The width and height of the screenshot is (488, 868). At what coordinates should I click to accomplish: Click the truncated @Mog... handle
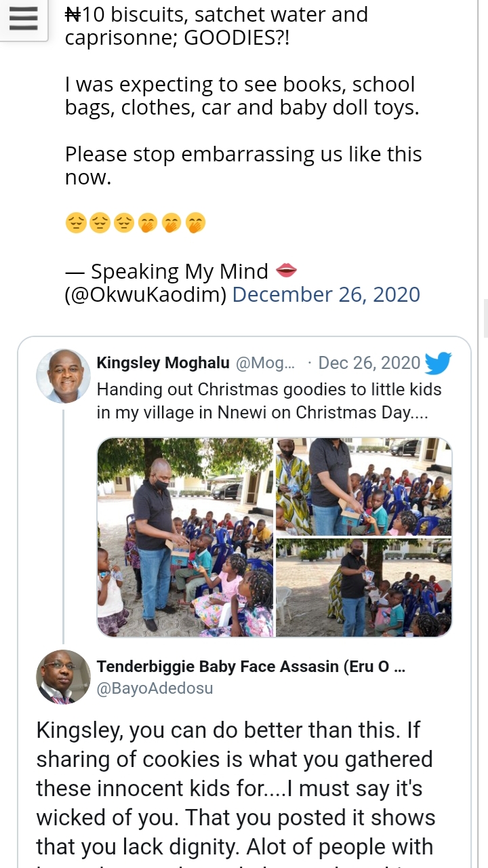[x=265, y=363]
